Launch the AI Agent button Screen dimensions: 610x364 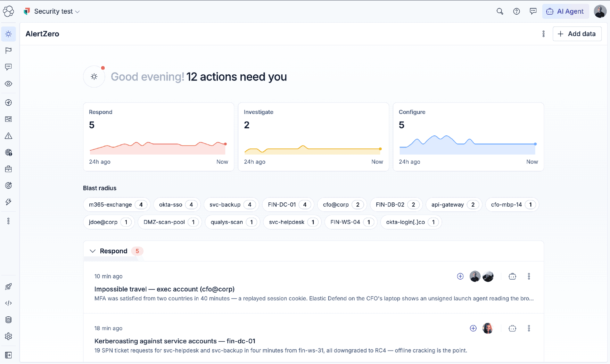(x=565, y=11)
